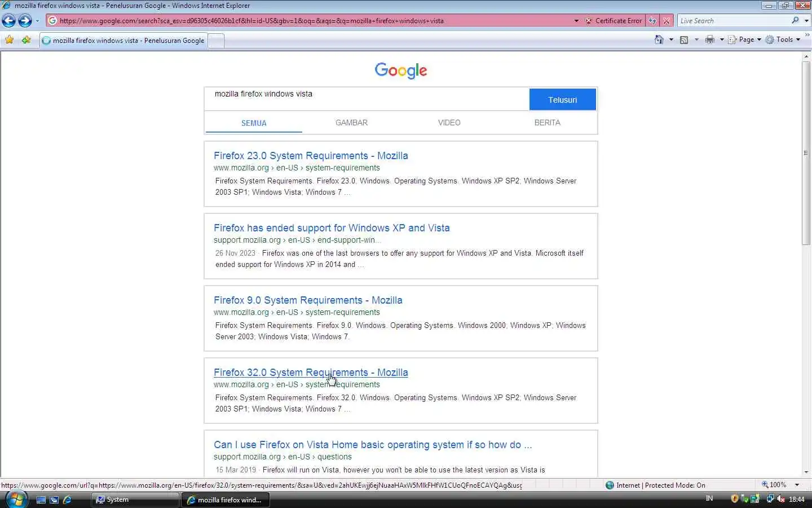Expand the Print options dropdown arrow
The height and width of the screenshot is (508, 812).
pos(722,40)
